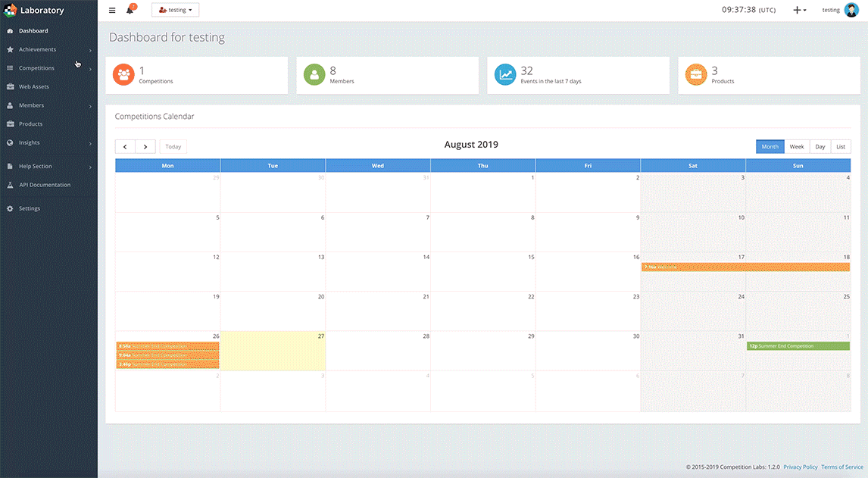Switch calendar to Week view
This screenshot has width=868, height=478.
[x=797, y=147]
